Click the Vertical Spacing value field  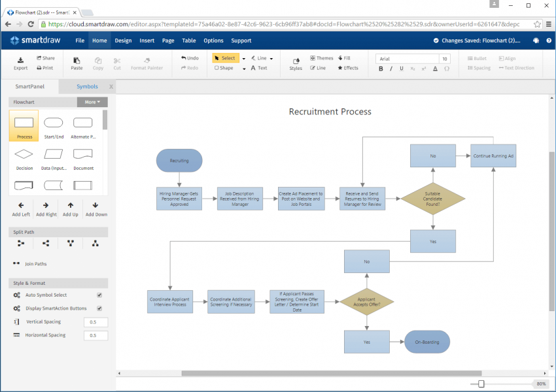(96, 321)
